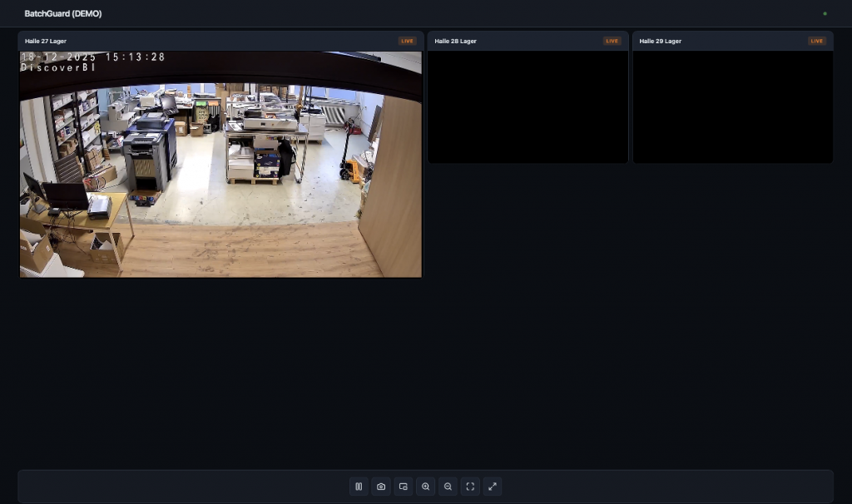Viewport: 852px width, 504px height.
Task: Zoom out using the magnifier minus icon
Action: (x=448, y=487)
